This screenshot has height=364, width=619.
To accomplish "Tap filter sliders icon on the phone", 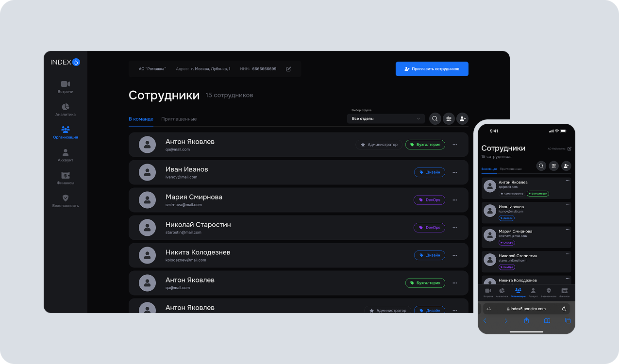I will [x=554, y=166].
